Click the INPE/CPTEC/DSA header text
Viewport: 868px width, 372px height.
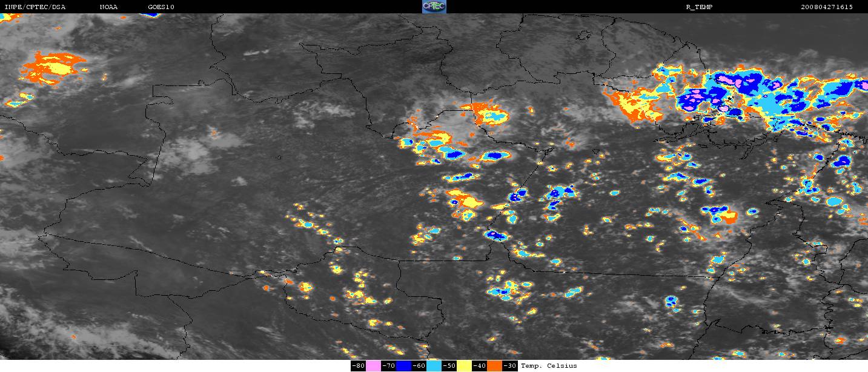pyautogui.click(x=35, y=7)
